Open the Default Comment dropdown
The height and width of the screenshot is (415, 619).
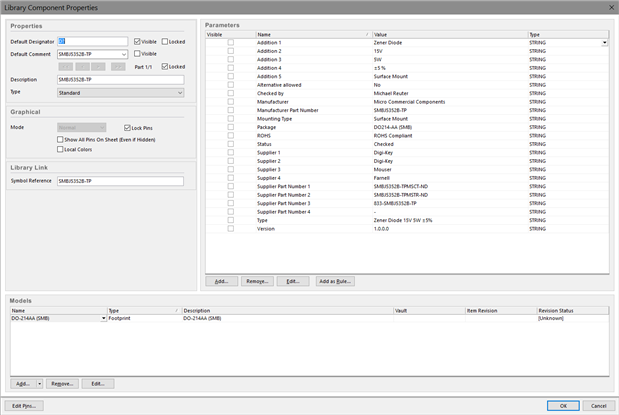[124, 54]
